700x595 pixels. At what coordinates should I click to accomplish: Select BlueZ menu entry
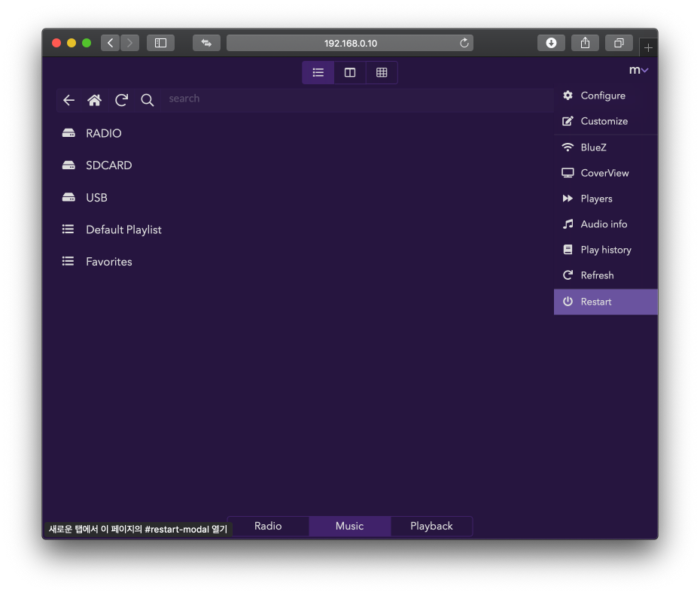coord(606,147)
